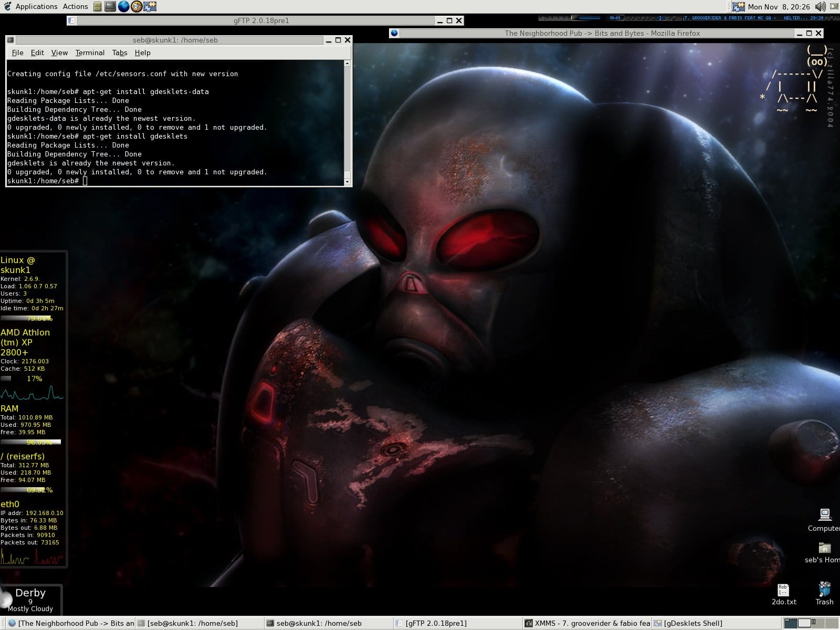
Task: Click the AMD Athlon XP 2800+ heading
Action: tap(25, 342)
